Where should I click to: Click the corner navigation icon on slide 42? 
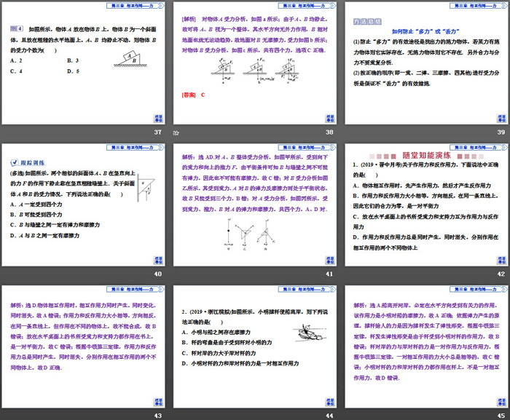(501, 260)
